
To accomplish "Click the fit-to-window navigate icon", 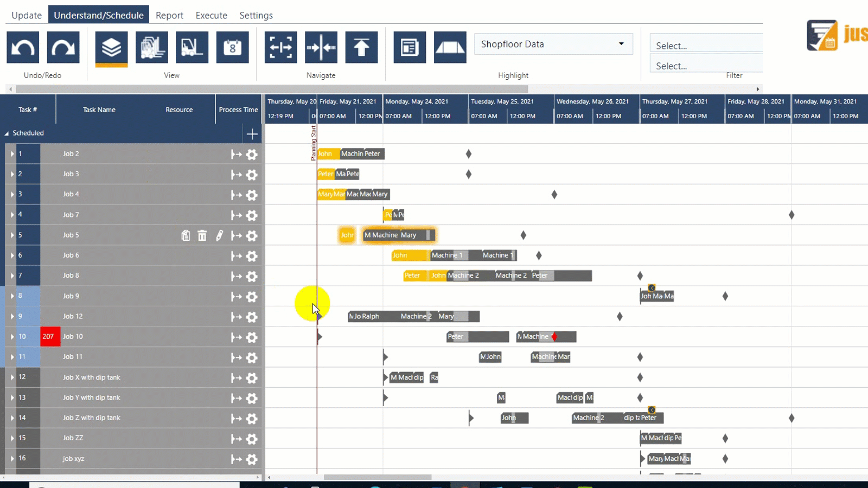I will point(280,48).
